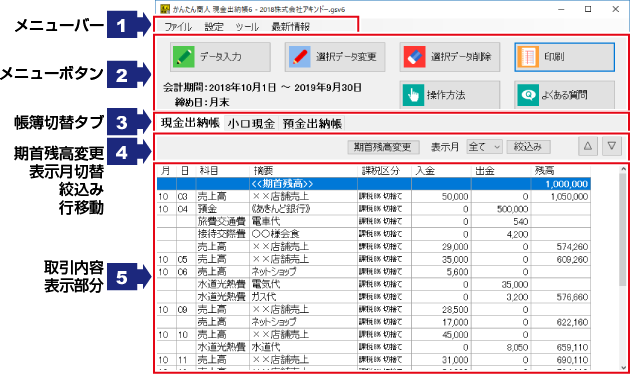Click the 期首残高変更 button

383,147
